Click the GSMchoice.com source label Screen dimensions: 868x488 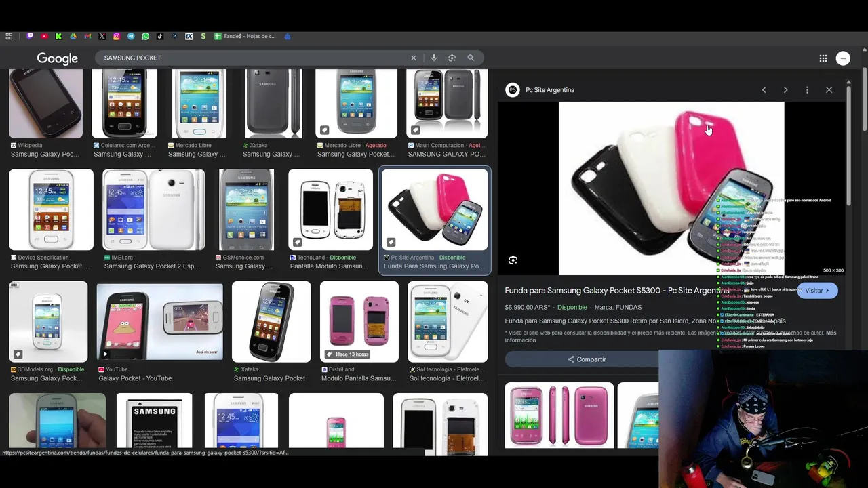[243, 258]
